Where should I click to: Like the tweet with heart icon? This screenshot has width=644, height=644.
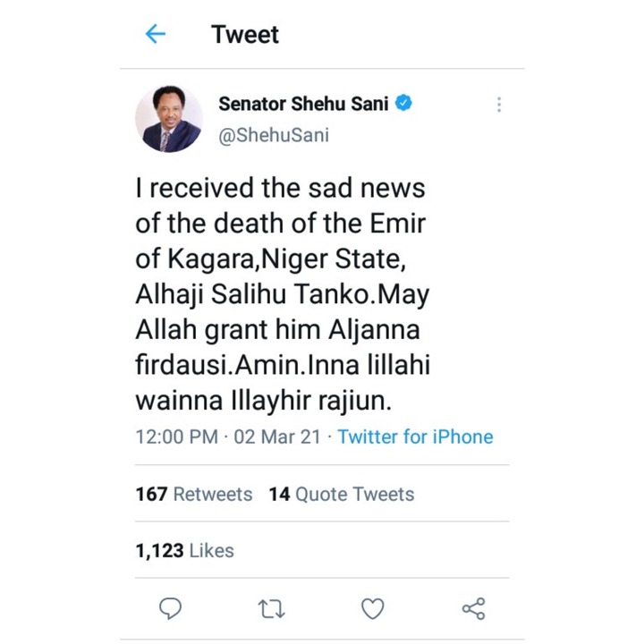tap(372, 608)
